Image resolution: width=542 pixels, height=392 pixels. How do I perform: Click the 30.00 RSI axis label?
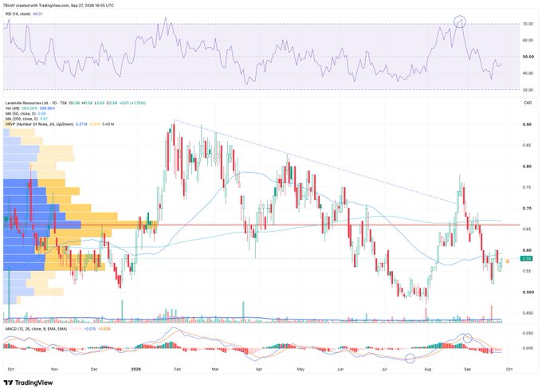click(528, 90)
